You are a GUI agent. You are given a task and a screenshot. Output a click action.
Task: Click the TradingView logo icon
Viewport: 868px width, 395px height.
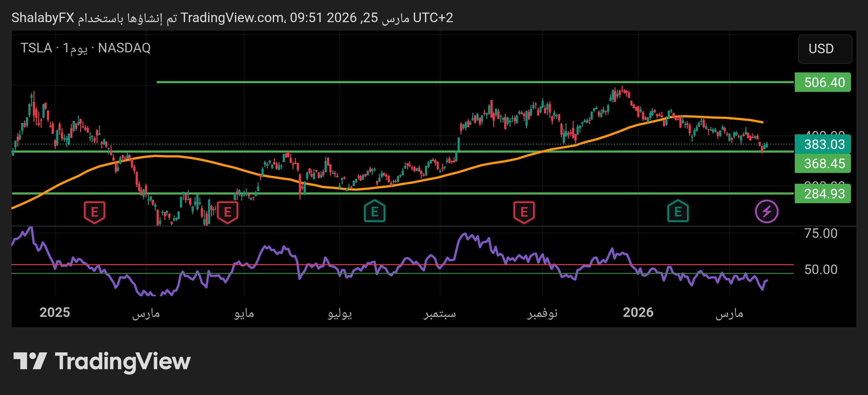pyautogui.click(x=30, y=361)
